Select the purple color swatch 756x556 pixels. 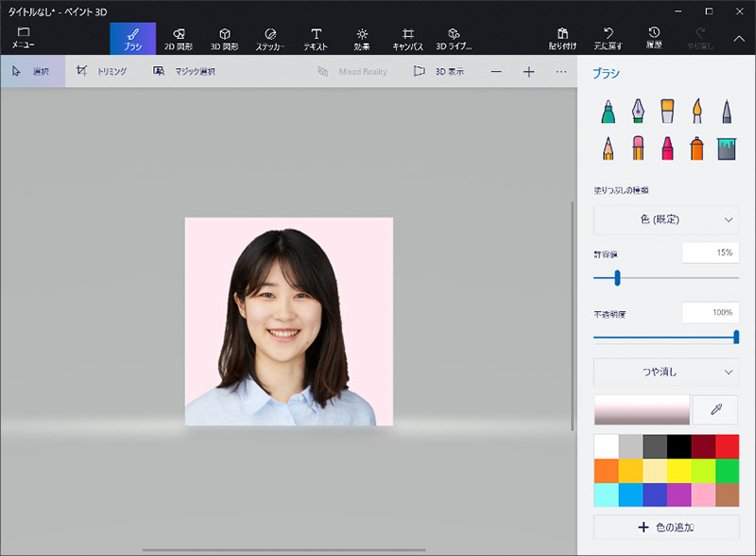(679, 495)
